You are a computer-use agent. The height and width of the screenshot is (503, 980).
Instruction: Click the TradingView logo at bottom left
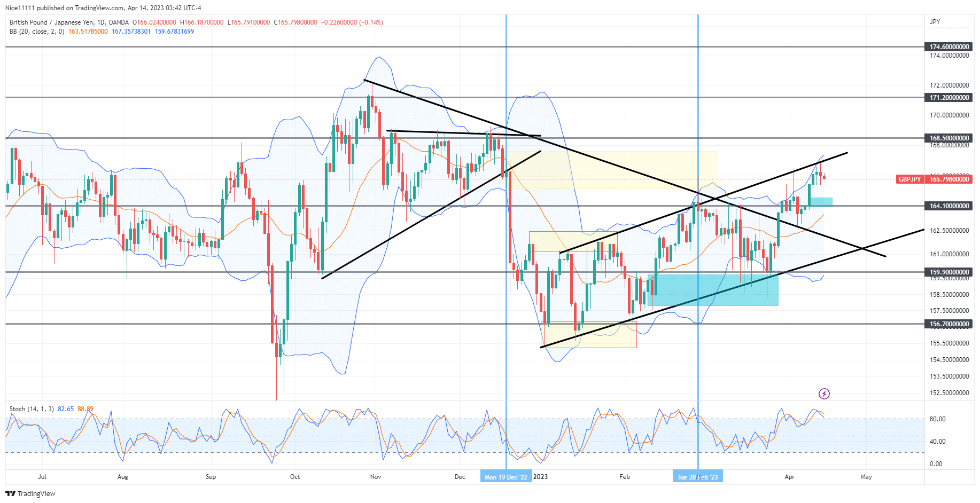(x=30, y=493)
